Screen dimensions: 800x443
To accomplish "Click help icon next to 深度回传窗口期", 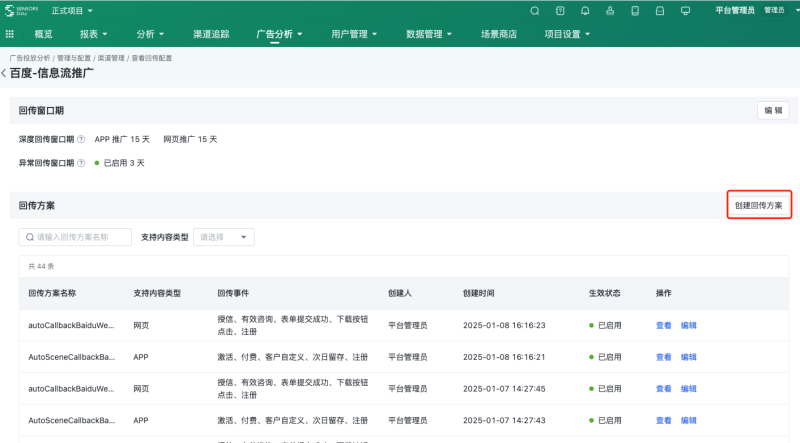I will click(81, 139).
